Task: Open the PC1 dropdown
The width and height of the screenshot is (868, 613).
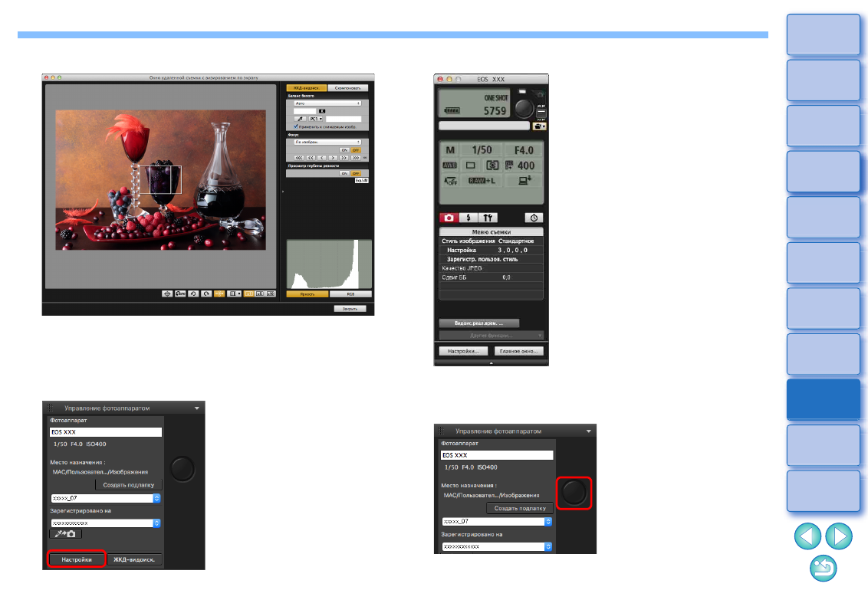Action: 316,119
